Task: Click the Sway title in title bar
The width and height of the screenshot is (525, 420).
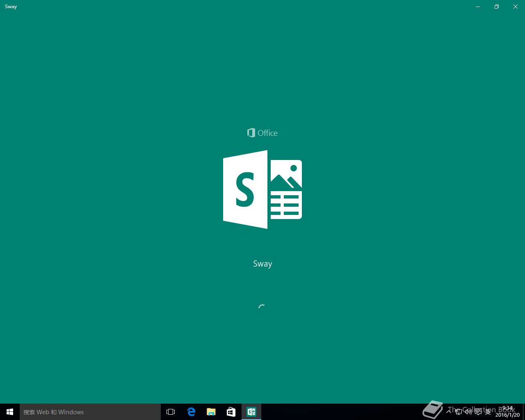Action: click(x=11, y=7)
